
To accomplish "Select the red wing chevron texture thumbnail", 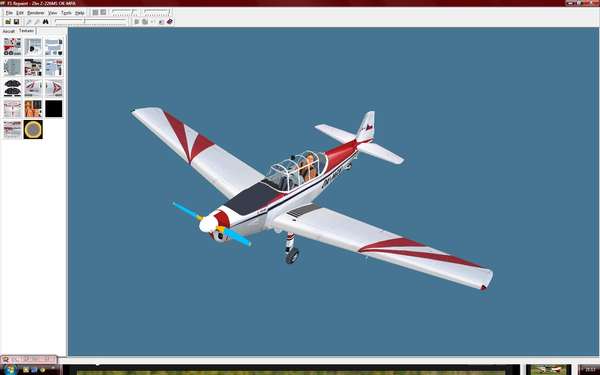I will (x=54, y=88).
